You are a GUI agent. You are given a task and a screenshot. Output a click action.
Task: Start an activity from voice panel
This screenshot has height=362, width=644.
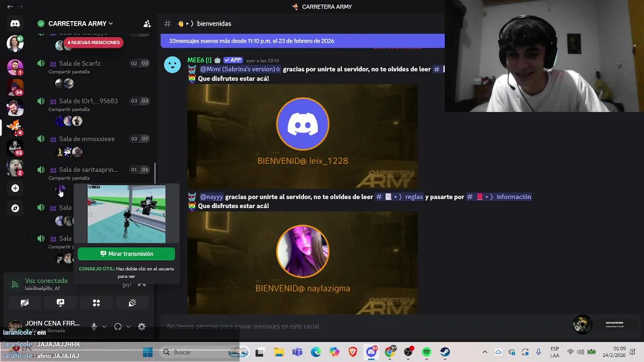96,303
